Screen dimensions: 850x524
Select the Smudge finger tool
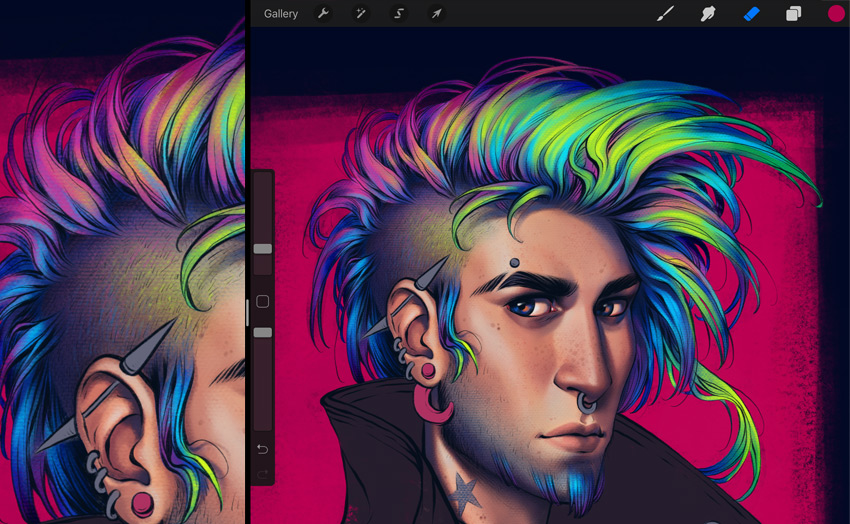click(707, 14)
